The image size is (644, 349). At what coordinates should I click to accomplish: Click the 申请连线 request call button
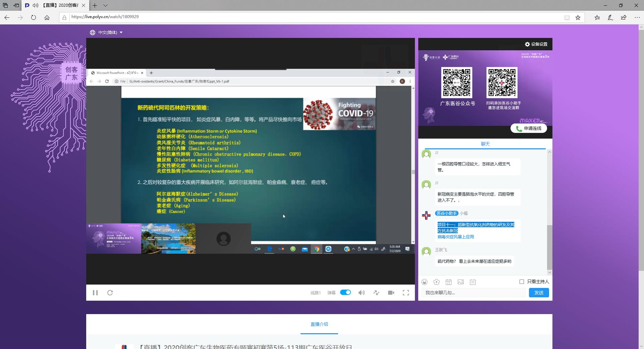point(529,128)
